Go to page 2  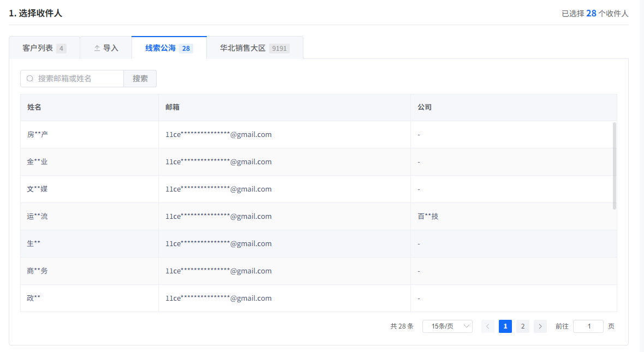point(523,326)
